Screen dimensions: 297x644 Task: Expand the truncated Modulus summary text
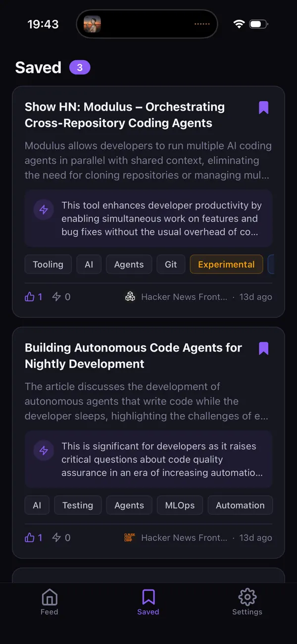(x=148, y=161)
